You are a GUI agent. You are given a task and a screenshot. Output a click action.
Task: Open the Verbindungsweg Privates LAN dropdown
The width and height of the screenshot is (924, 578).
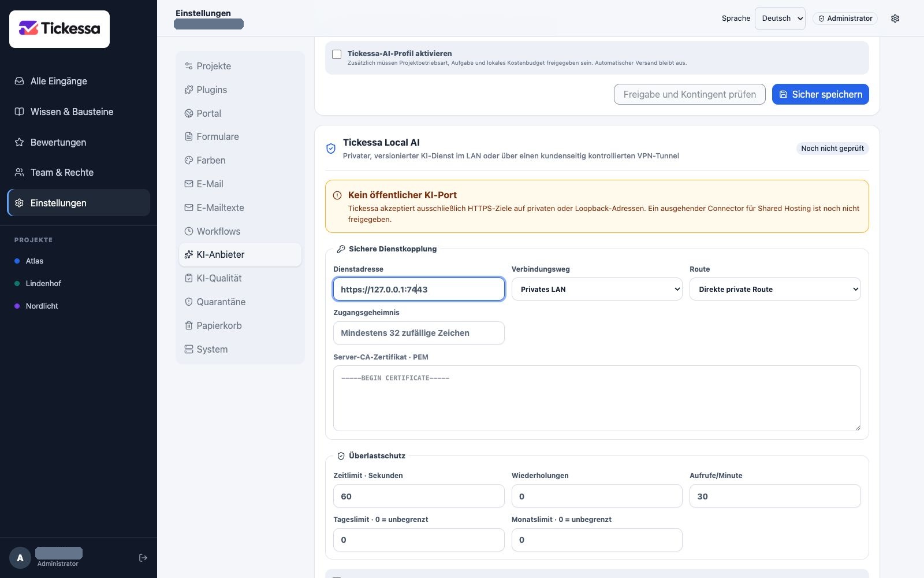pyautogui.click(x=597, y=289)
